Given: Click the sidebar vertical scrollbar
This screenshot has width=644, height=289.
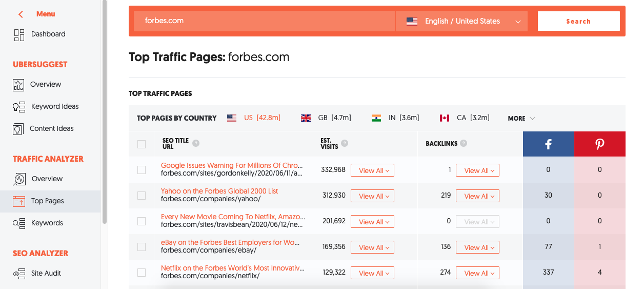Looking at the screenshot, I should coord(105,112).
